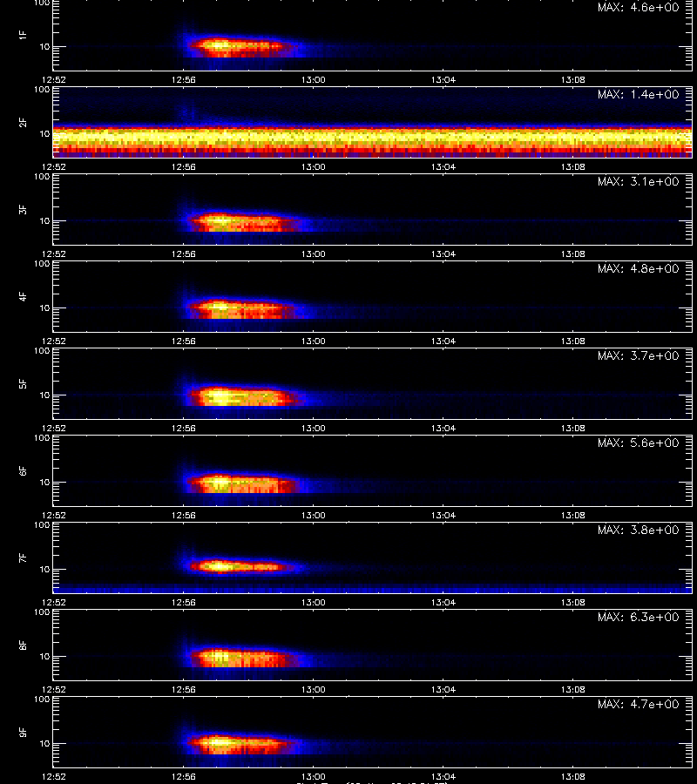Click the 4F panel axis label
Screen dimensions: 697x784
pos(23,296)
